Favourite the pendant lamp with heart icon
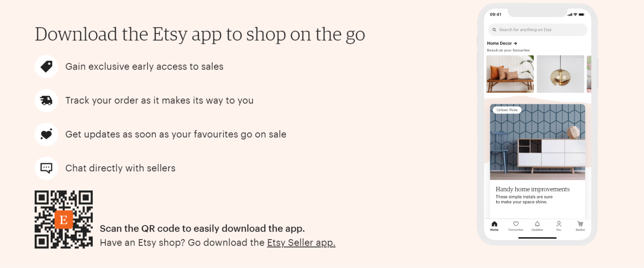644x268 pixels. point(579,61)
